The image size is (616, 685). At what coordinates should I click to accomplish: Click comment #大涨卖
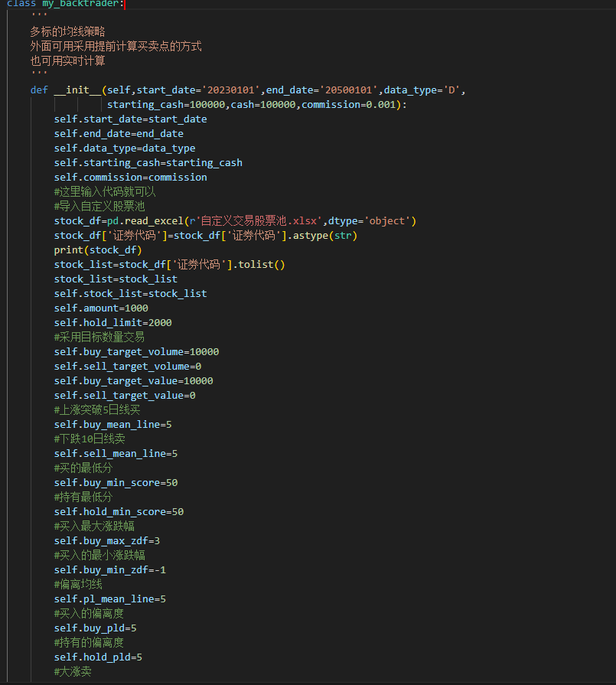pos(73,671)
